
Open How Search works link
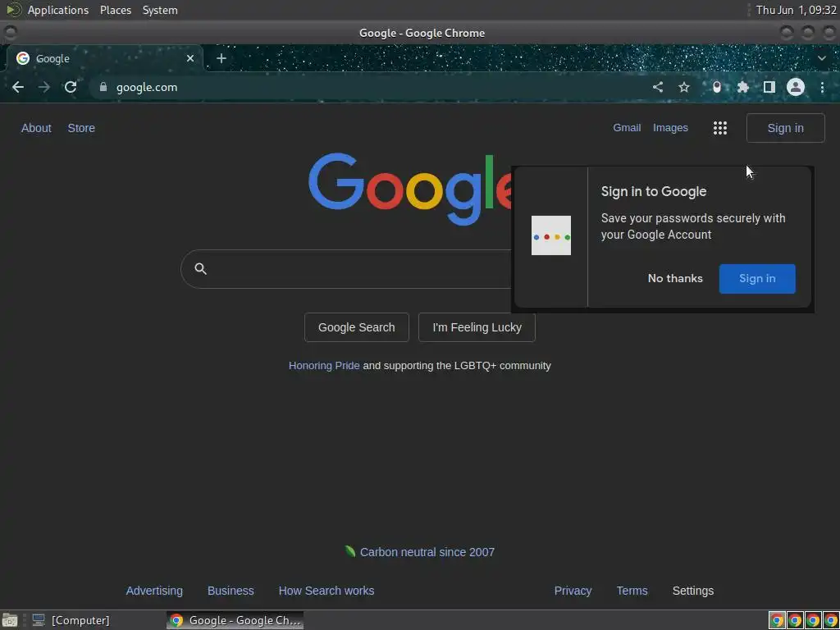(326, 591)
